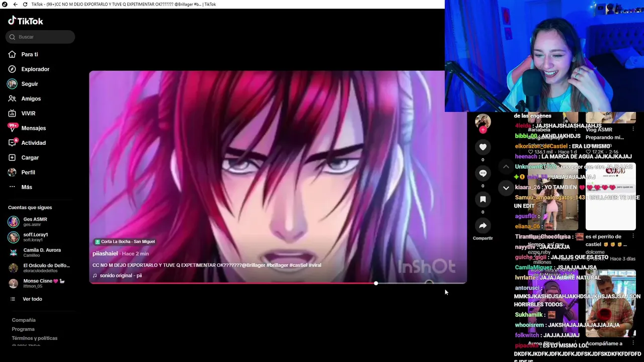Open the Cargar upload page
The height and width of the screenshot is (362, 644).
tap(23, 157)
